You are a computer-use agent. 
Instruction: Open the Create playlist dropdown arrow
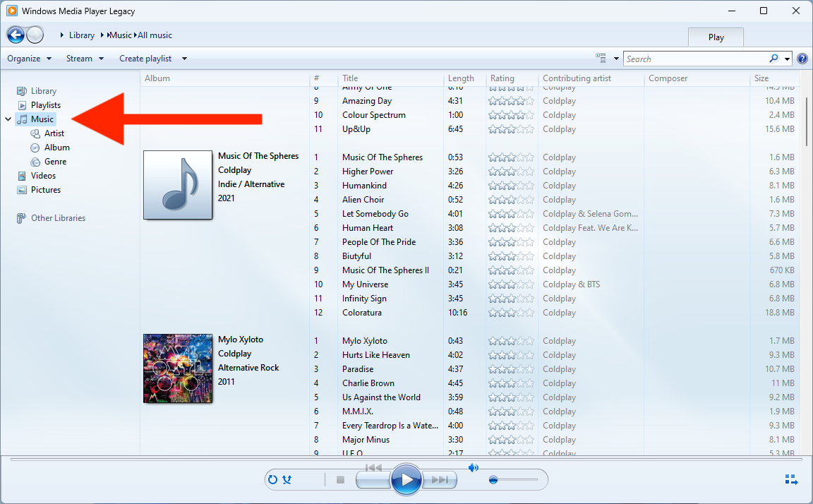pos(183,58)
